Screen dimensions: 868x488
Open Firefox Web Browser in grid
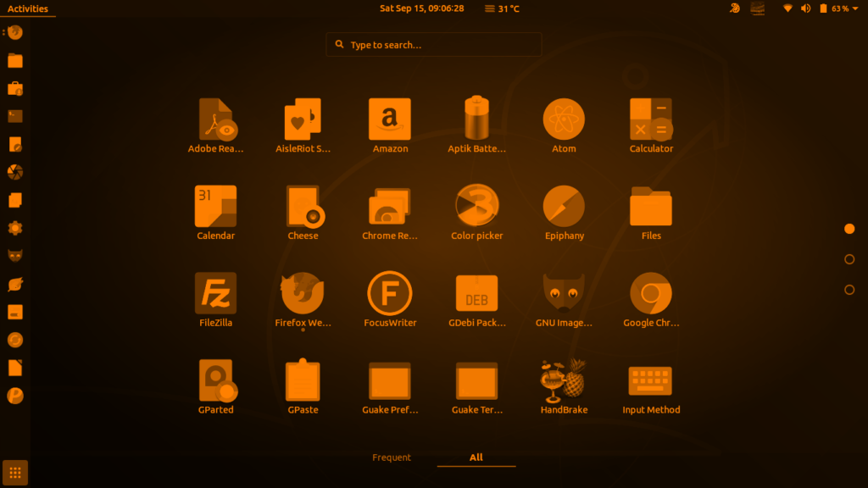(x=303, y=299)
